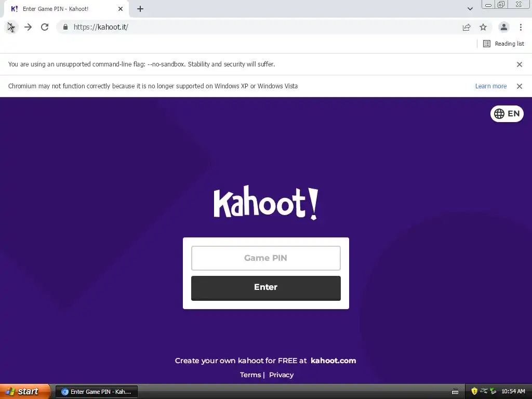Image resolution: width=532 pixels, height=399 pixels.
Task: Select the Enter Game PIN - Kahoot! tab
Action: [x=66, y=9]
